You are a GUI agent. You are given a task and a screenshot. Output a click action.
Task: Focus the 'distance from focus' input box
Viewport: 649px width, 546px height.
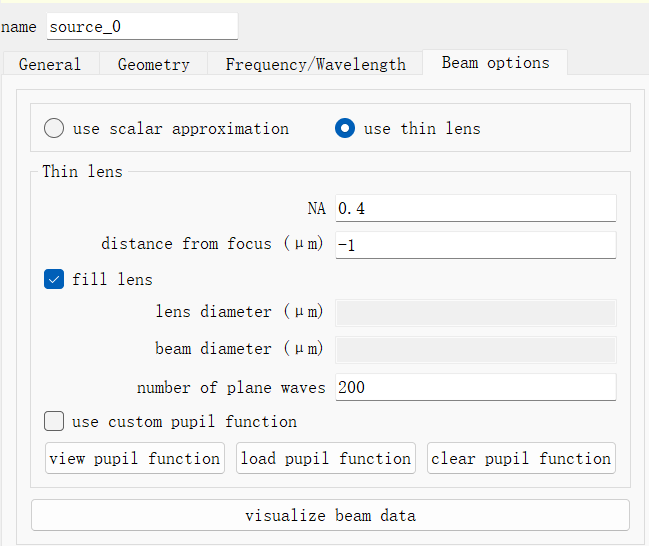[x=475, y=244]
